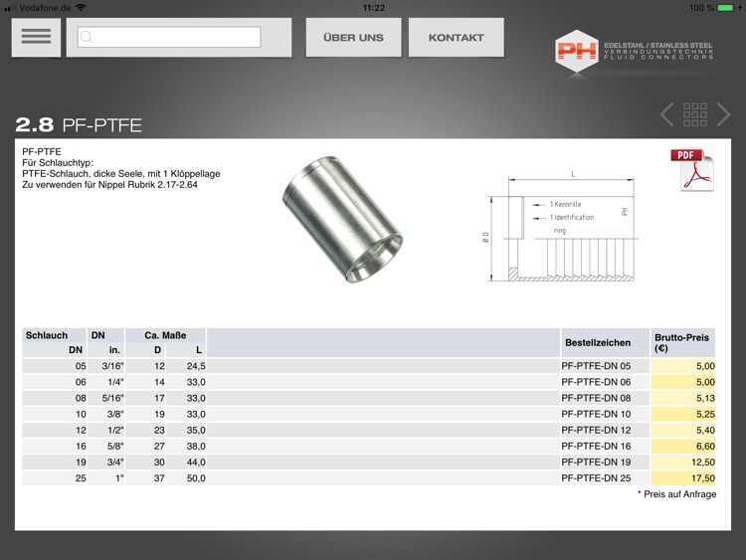Screen dimensions: 746x560
Task: Click the length value 50,0
Action: click(x=196, y=478)
